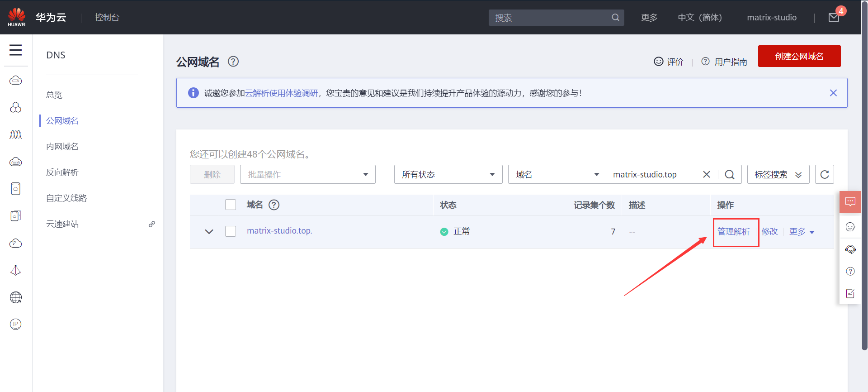Click the search magnifier in top bar

[615, 18]
